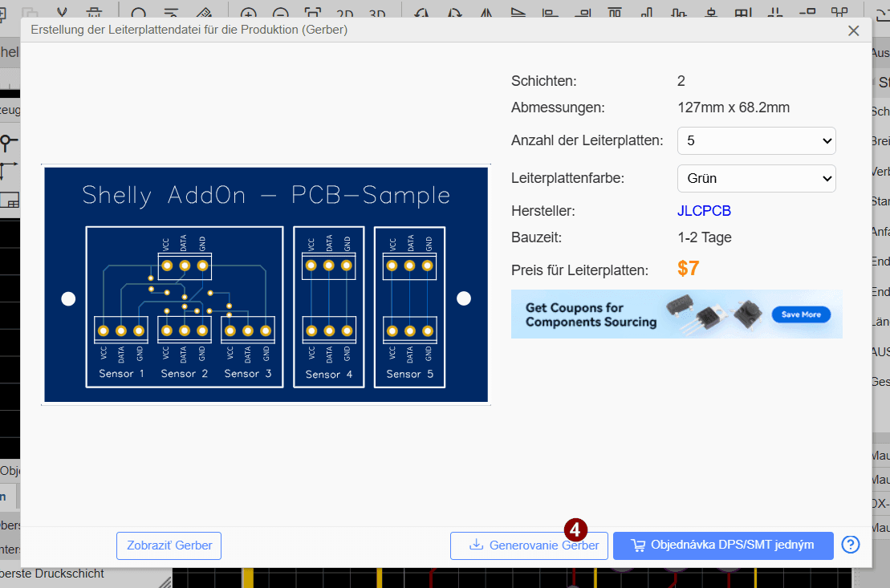
Task: Click the Save More coupon button
Action: [x=801, y=314]
